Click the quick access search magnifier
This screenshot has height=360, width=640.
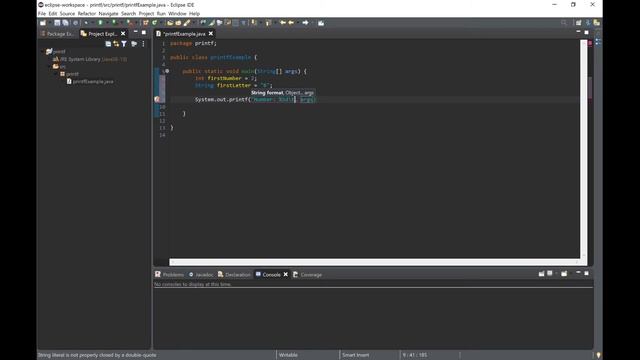coord(564,23)
